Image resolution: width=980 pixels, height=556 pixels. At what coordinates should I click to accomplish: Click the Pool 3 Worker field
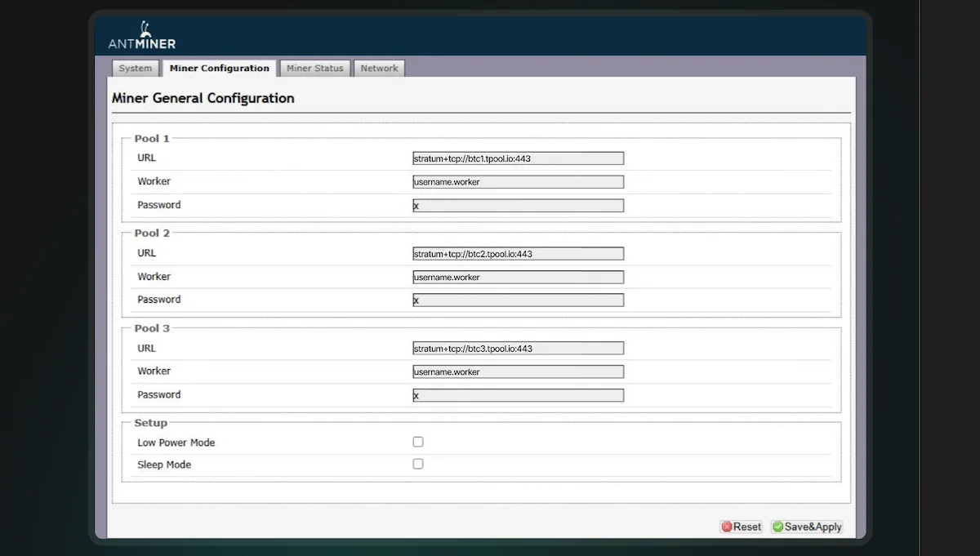[x=518, y=371]
